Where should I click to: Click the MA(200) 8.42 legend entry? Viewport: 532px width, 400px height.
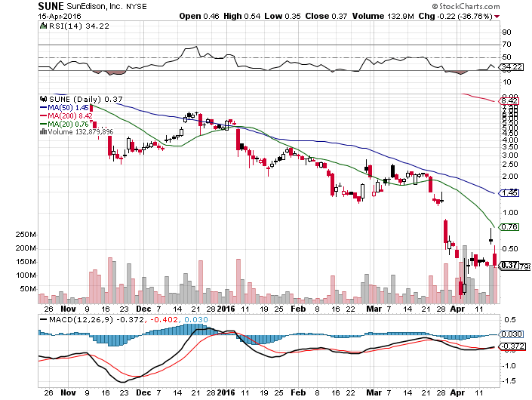71,115
